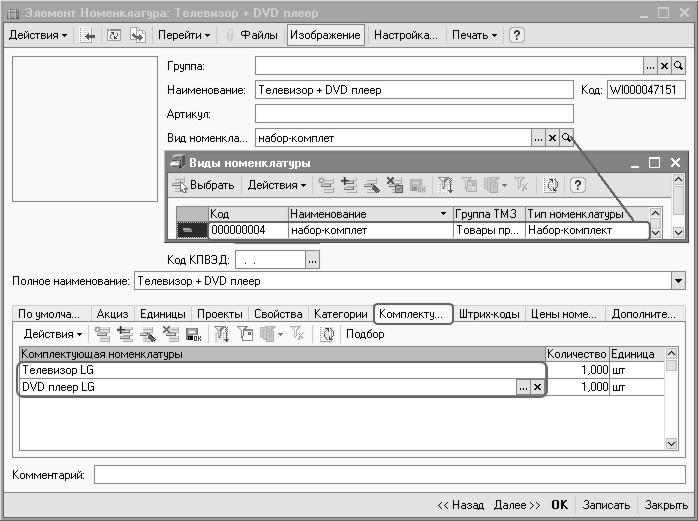
Task: Click the Записать button
Action: [x=606, y=505]
